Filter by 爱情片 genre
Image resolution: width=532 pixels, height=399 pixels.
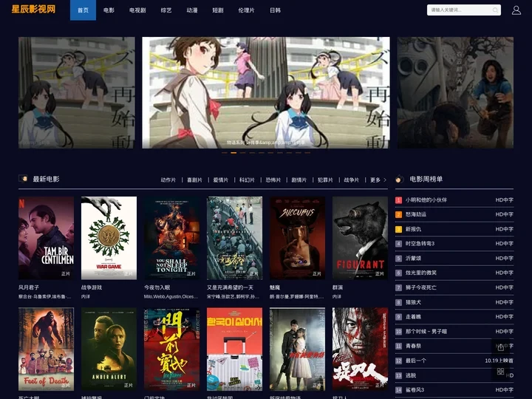tap(220, 180)
